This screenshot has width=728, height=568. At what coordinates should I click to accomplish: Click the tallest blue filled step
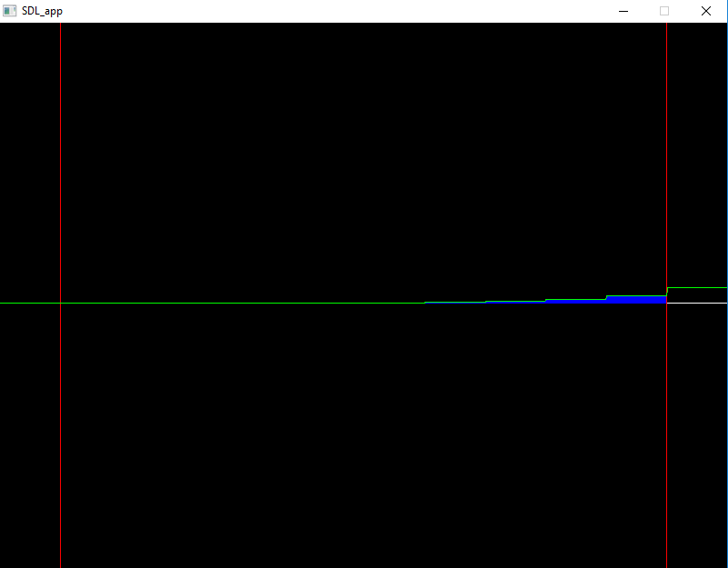(636, 299)
